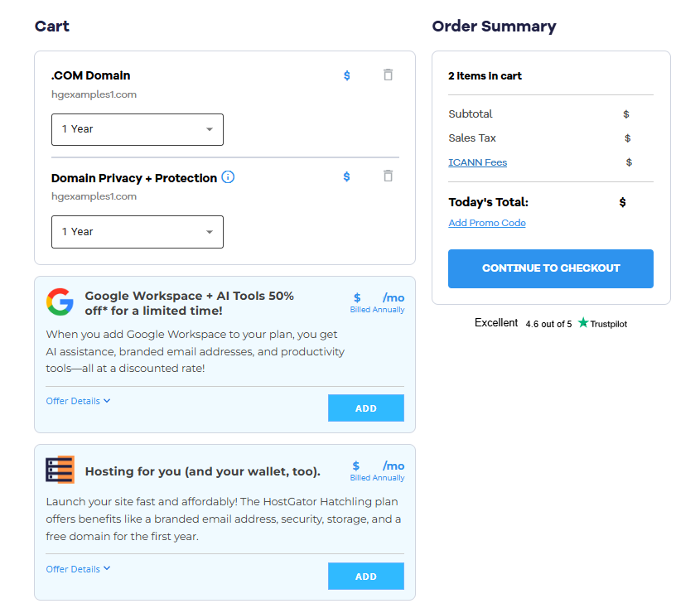
Task: Click Today's Total amount
Action: coord(623,202)
